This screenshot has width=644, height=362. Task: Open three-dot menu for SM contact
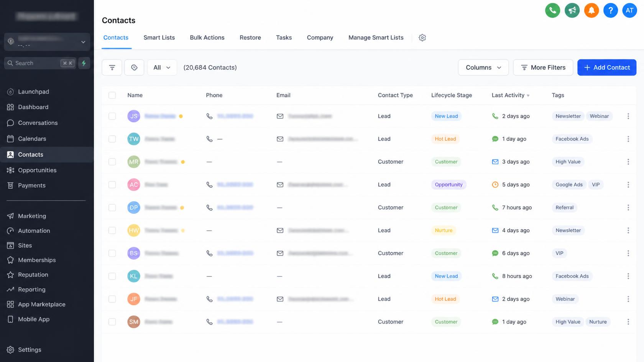[628, 322]
